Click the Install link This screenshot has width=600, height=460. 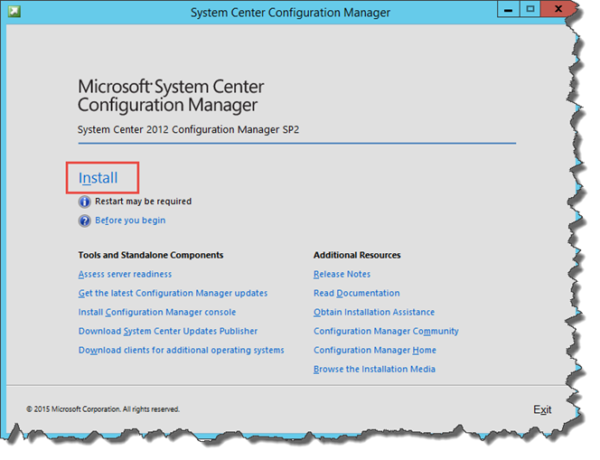(98, 178)
